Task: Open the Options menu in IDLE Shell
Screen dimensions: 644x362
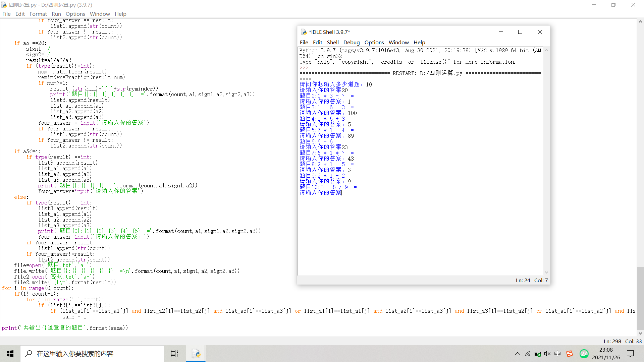Action: coord(374,42)
